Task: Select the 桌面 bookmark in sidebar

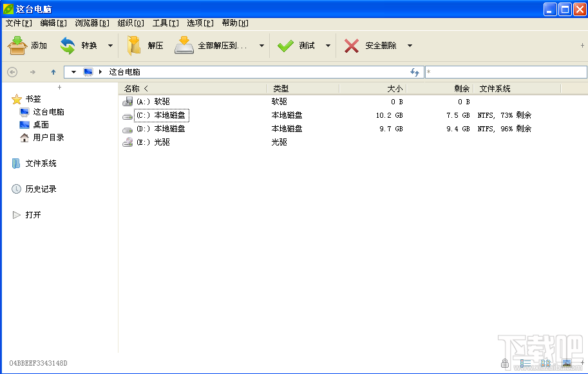Action: coord(41,125)
